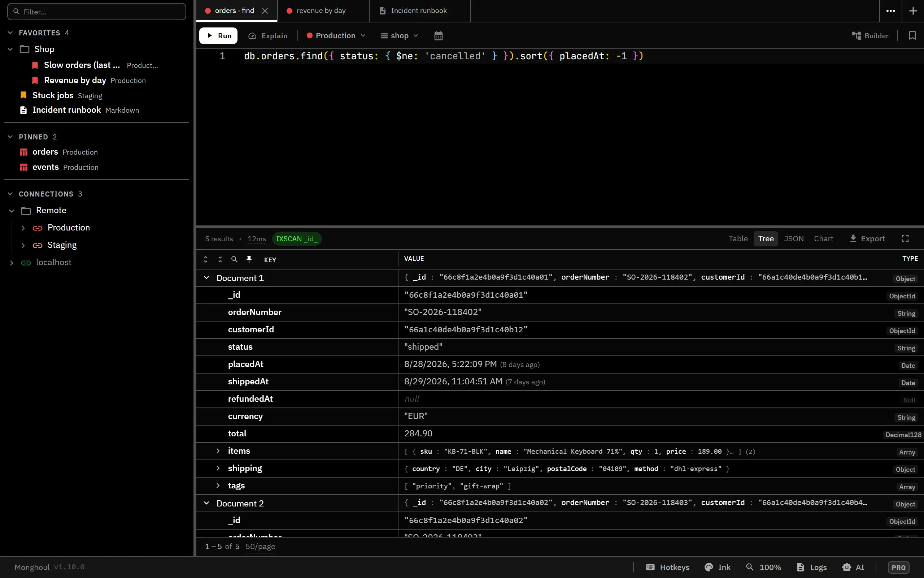
Task: Open the Ink theme selector
Action: pos(718,567)
